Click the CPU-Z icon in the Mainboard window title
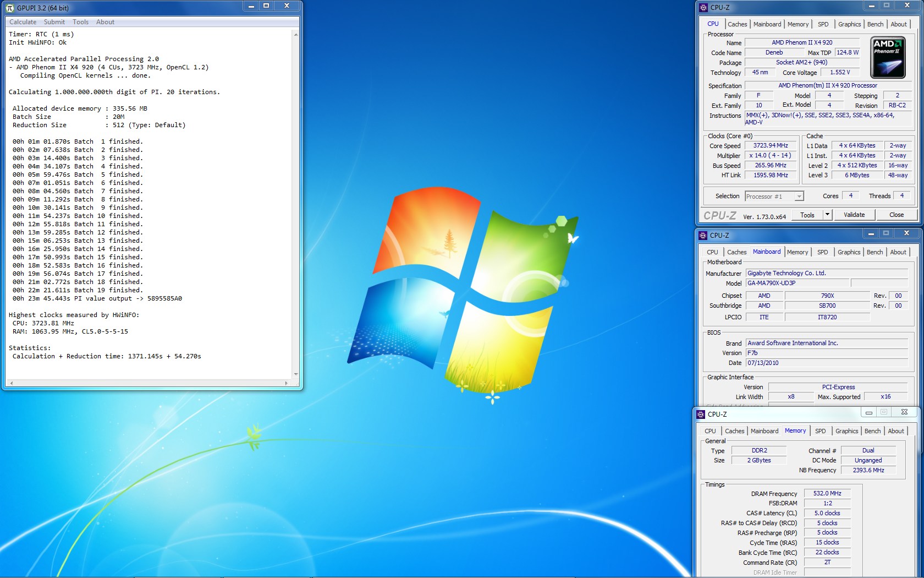The width and height of the screenshot is (924, 578). [x=703, y=236]
